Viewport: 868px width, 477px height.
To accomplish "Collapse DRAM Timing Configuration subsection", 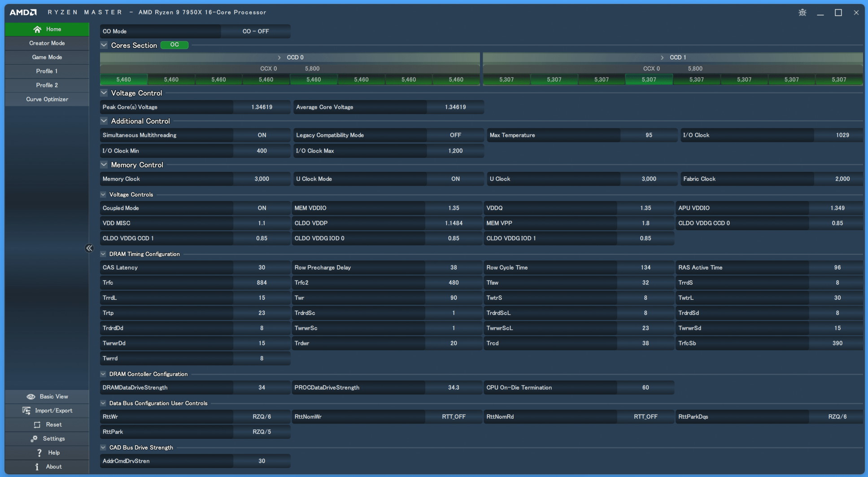I will pyautogui.click(x=103, y=254).
